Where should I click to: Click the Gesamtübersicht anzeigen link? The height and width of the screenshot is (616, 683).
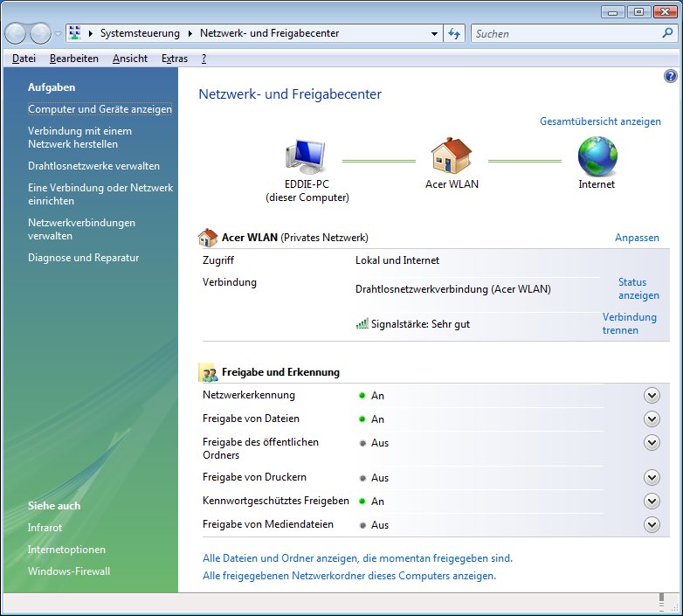[600, 121]
